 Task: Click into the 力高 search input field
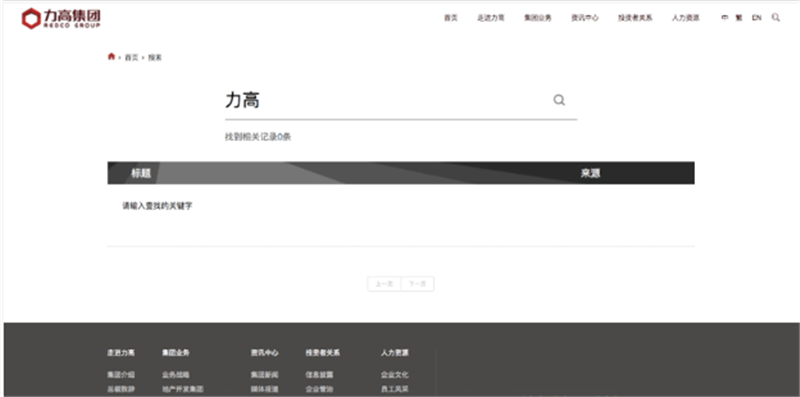pyautogui.click(x=388, y=101)
